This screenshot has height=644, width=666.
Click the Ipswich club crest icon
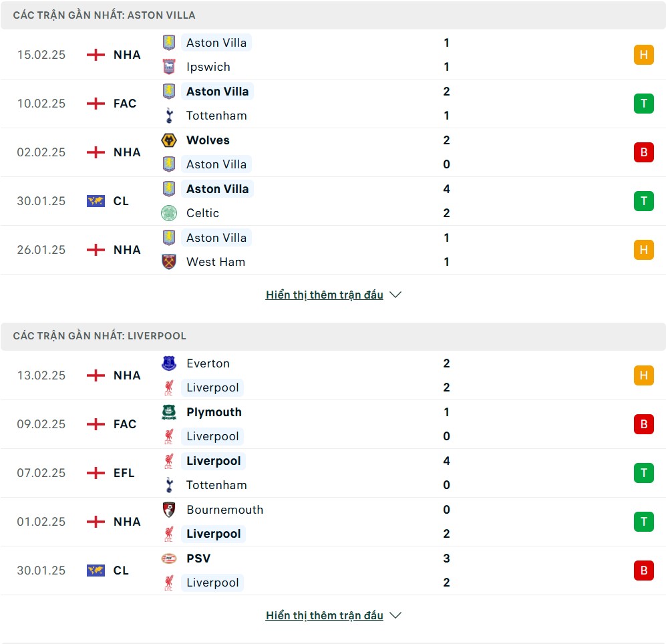tap(169, 67)
